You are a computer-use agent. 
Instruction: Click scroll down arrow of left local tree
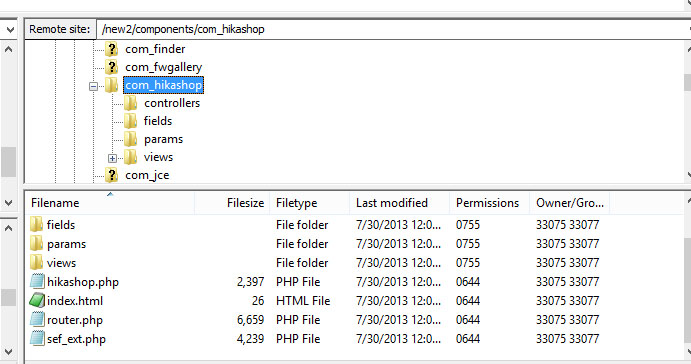pos(8,203)
